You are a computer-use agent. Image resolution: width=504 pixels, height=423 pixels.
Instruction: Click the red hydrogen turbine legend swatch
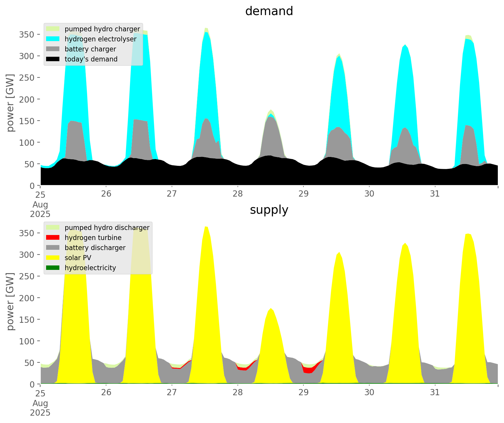click(x=53, y=238)
